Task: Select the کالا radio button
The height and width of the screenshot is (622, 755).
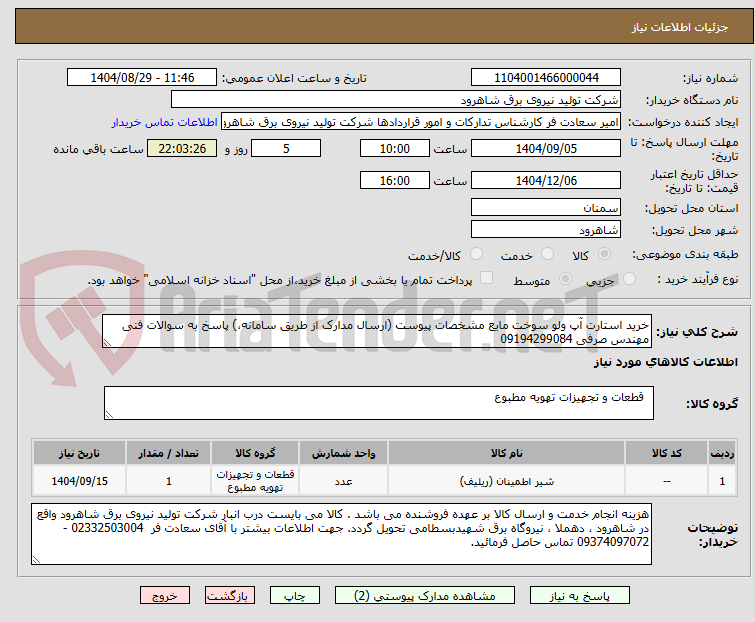Action: pyautogui.click(x=604, y=254)
